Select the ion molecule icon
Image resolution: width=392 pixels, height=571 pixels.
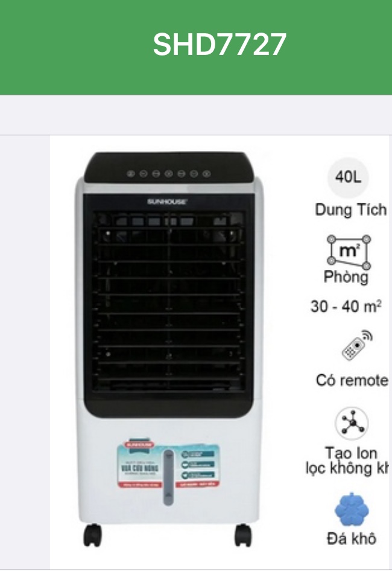(351, 424)
